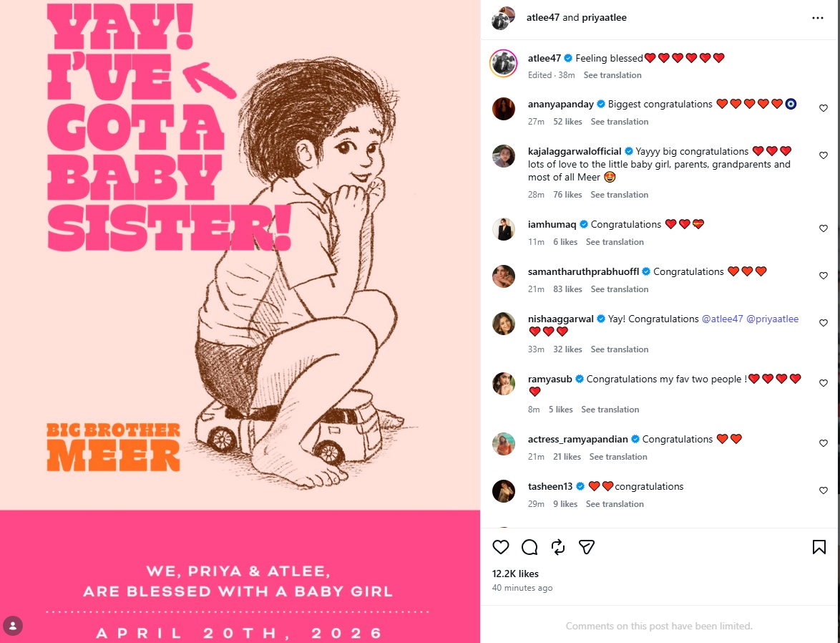Like ananyapanday's comment
The height and width of the screenshot is (643, 840).
[824, 108]
